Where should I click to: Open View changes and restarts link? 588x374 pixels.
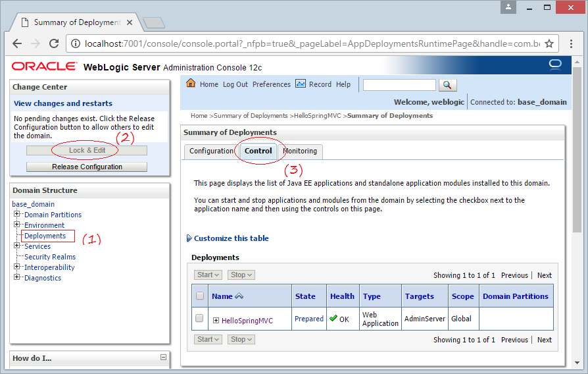click(x=63, y=103)
